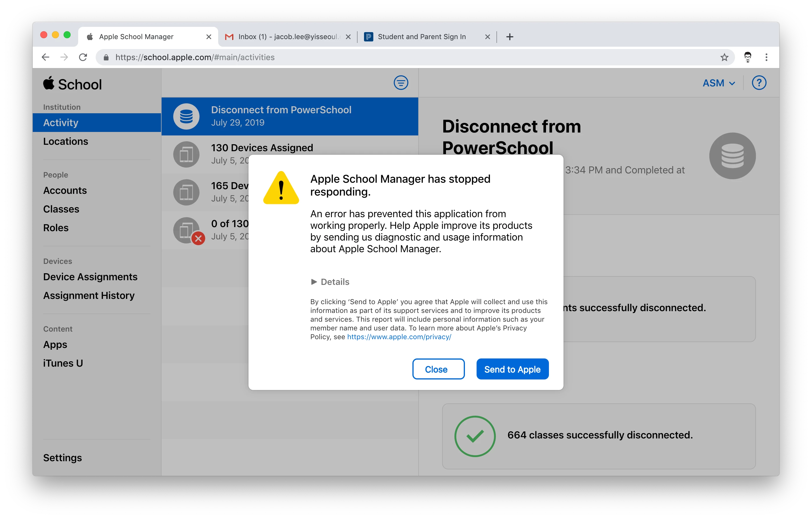The width and height of the screenshot is (812, 519).
Task: Switch to the Gmail Inbox tab
Action: 287,37
